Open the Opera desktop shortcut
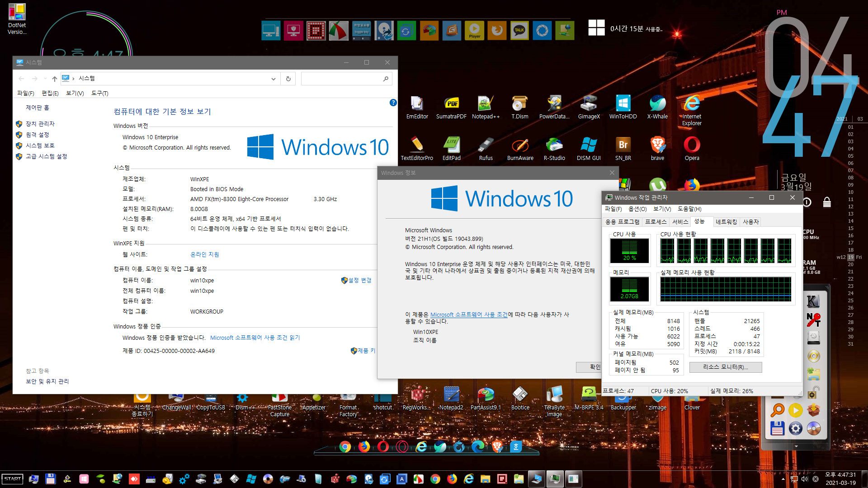This screenshot has width=868, height=488. click(692, 149)
